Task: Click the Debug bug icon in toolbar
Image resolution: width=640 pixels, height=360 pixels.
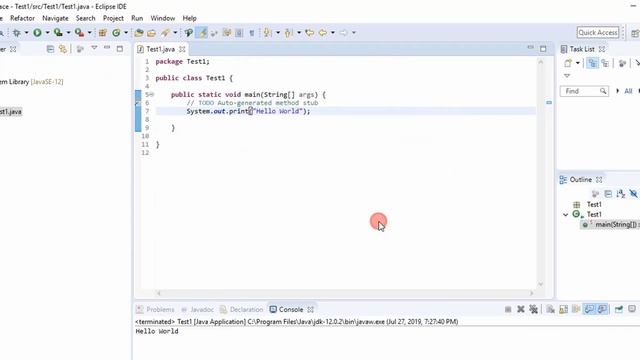Action: click(x=16, y=33)
